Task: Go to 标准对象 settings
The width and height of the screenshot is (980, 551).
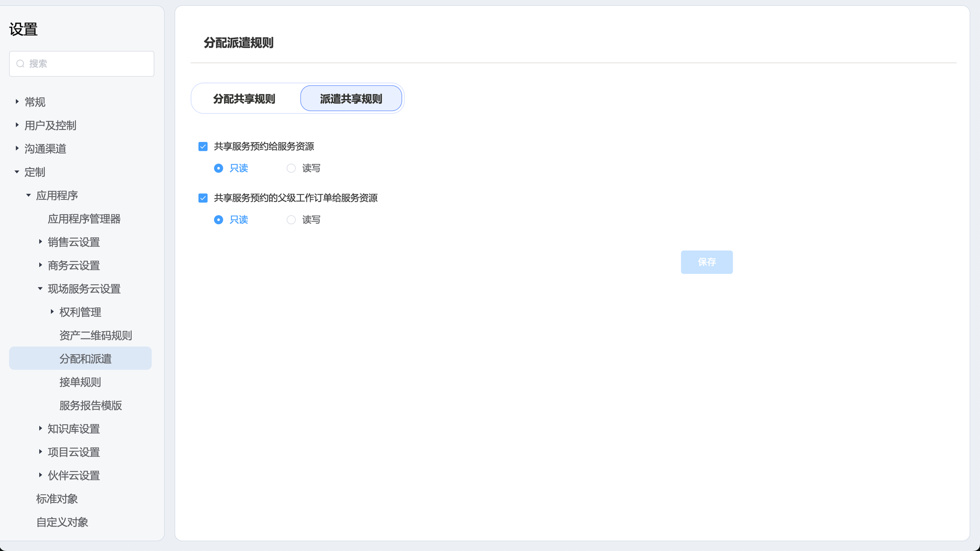Action: click(x=57, y=499)
